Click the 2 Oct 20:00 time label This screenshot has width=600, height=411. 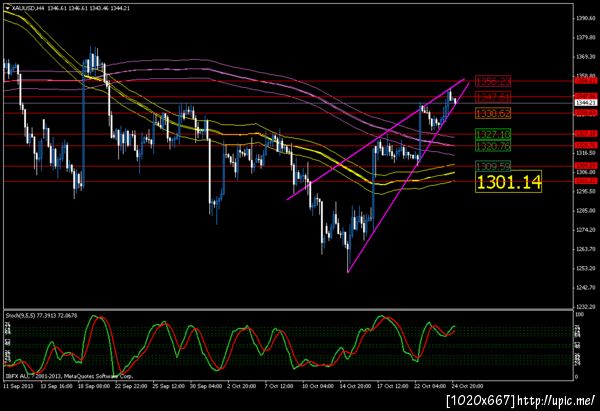coord(242,386)
